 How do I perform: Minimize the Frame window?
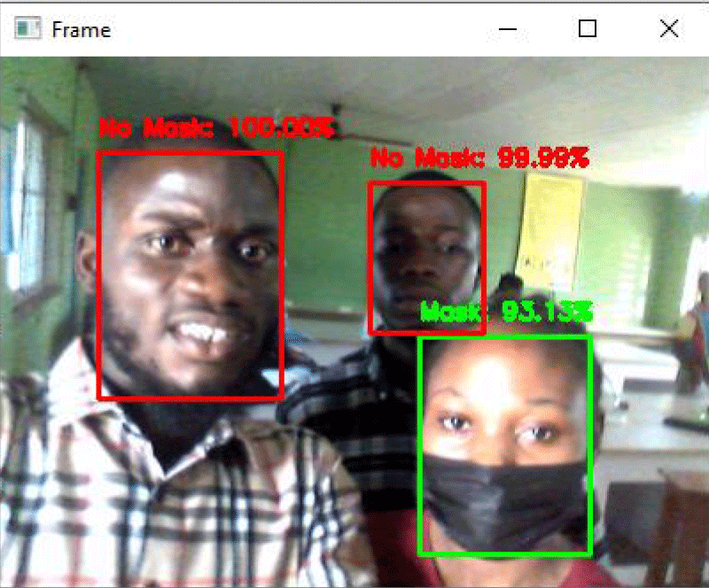tap(507, 29)
